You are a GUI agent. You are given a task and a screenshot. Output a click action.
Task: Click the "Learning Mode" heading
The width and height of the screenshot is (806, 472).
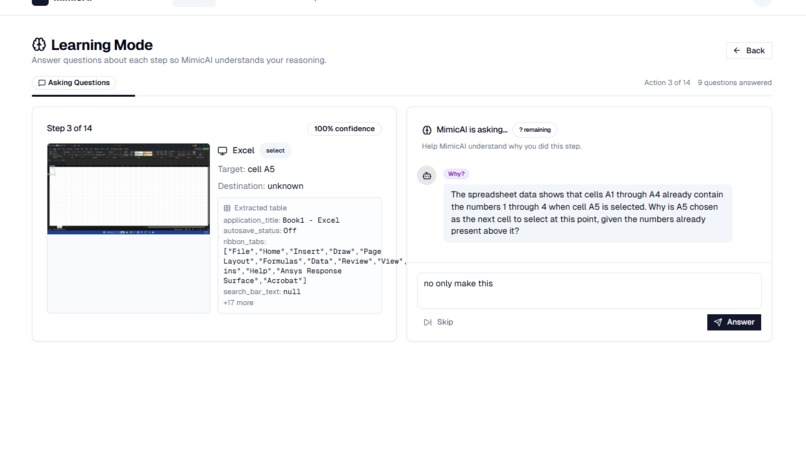click(x=102, y=45)
